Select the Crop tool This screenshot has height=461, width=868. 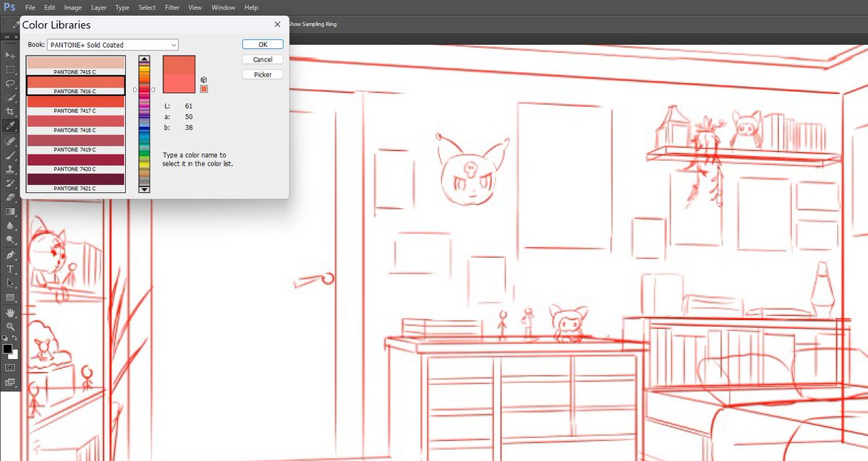tap(10, 112)
